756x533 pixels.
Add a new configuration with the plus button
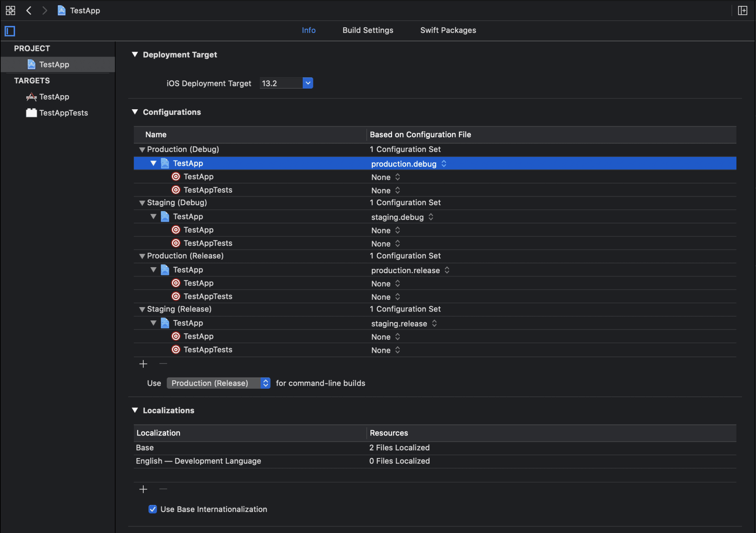pyautogui.click(x=143, y=364)
